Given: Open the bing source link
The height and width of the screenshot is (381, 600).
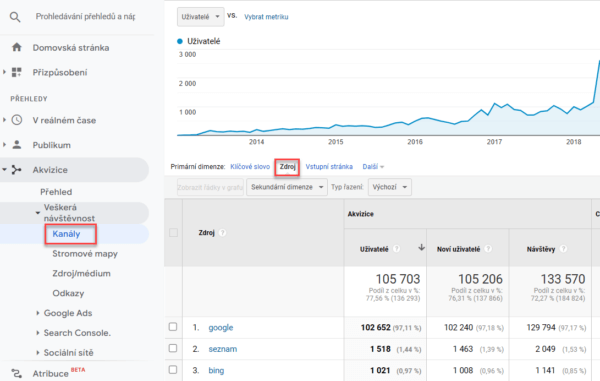Looking at the screenshot, I should pos(216,370).
